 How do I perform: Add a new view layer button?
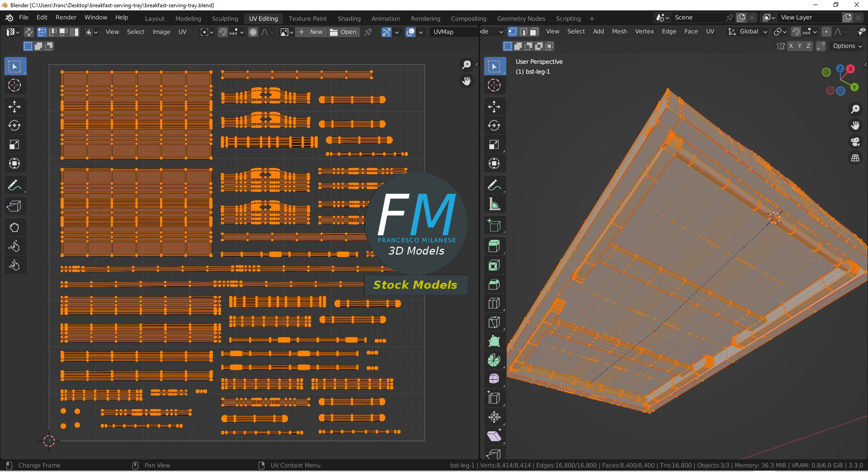[847, 18]
